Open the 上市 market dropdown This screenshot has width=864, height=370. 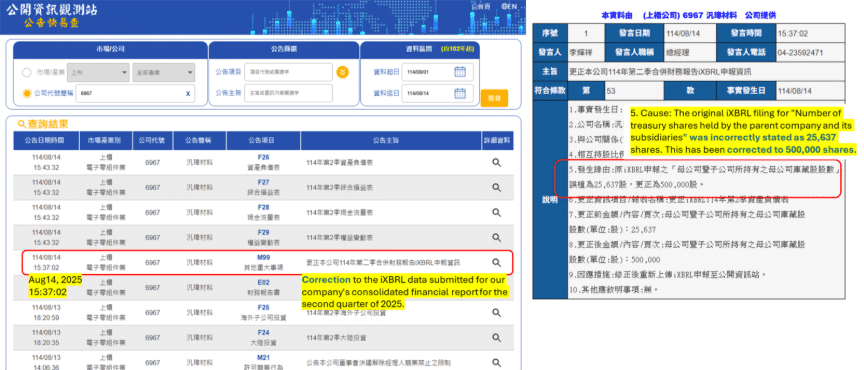99,72
